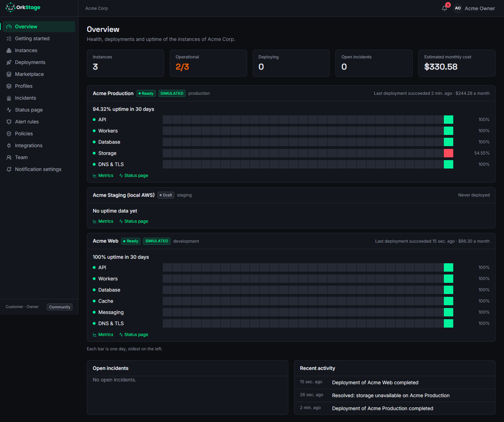Click '94.32% uptime in 30 days' text
Viewport: 504px width, 422px height.
[124, 109]
